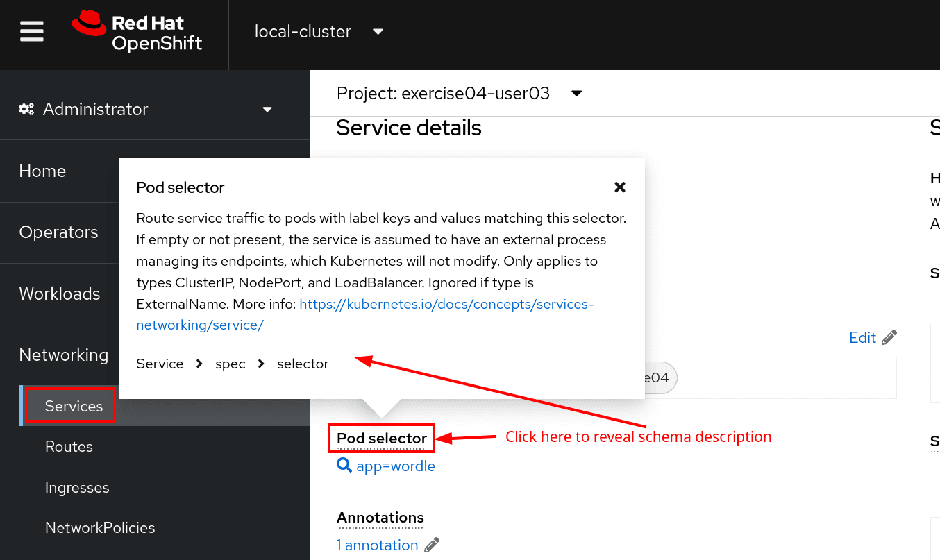This screenshot has height=560, width=940.
Task: Click the pencil icon beside 1 annotation
Action: click(432, 545)
